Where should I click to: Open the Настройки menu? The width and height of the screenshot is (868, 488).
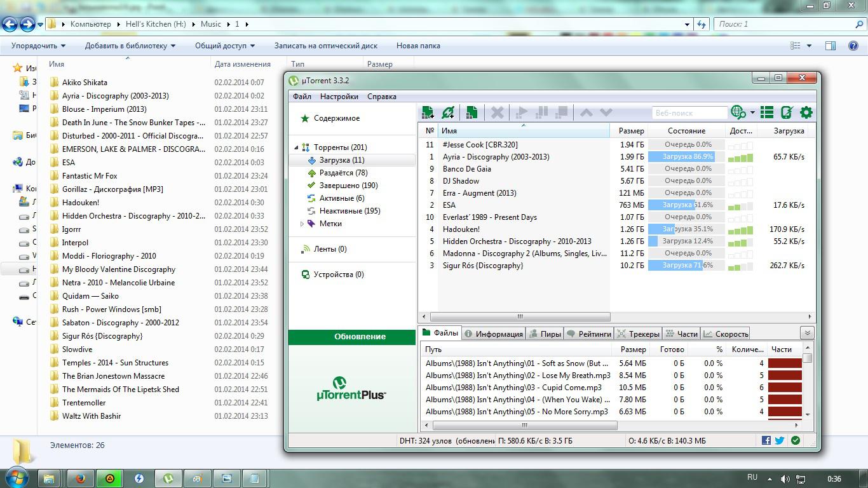339,97
